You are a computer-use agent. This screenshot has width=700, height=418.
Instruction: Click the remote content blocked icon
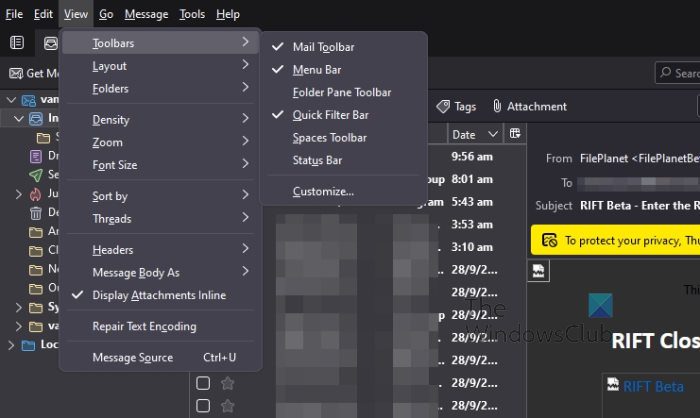pos(549,240)
